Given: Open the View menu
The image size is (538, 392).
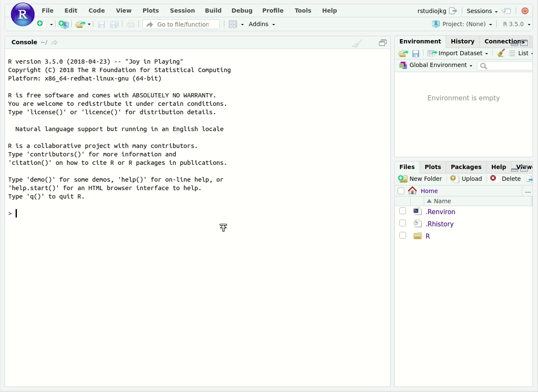Looking at the screenshot, I should (124, 11).
